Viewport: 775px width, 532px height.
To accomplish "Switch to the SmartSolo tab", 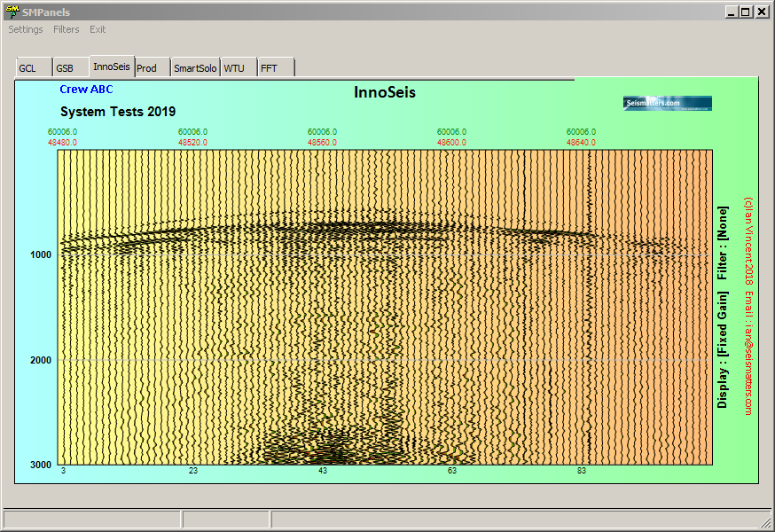I will coord(195,67).
